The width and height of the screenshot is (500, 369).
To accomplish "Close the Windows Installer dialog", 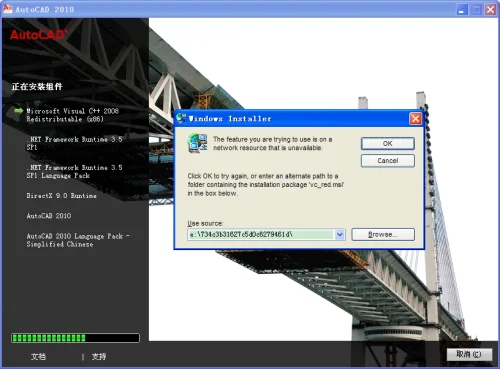I will click(x=415, y=118).
